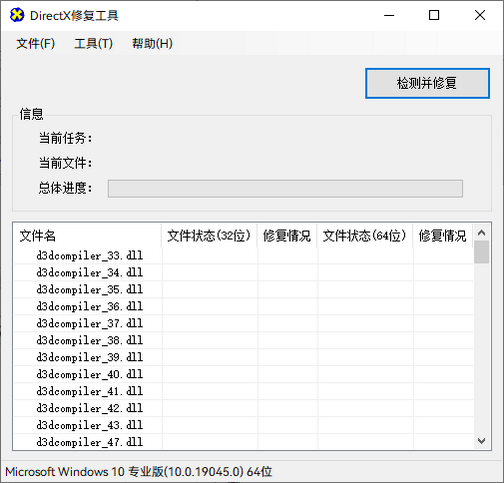Click the 当前任务 label

(x=66, y=138)
